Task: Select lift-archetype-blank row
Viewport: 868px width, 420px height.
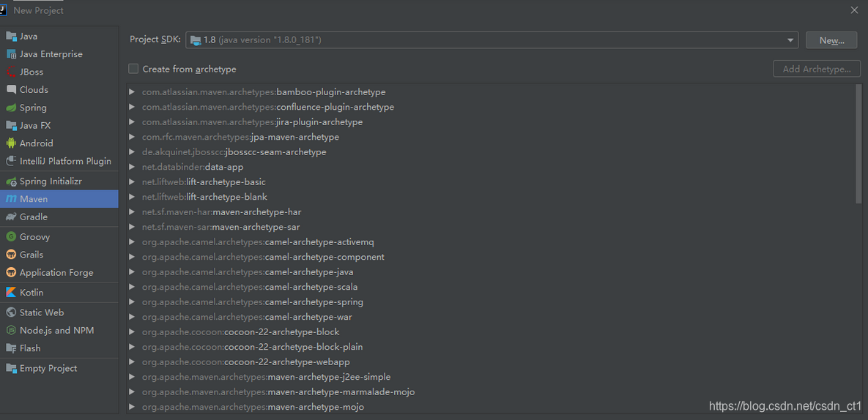Action: pos(491,197)
